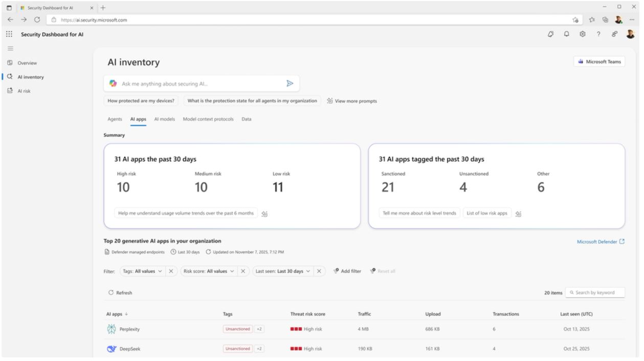This screenshot has height=361, width=644.
Task: Remove the Tags filter with its X
Action: [x=172, y=271]
